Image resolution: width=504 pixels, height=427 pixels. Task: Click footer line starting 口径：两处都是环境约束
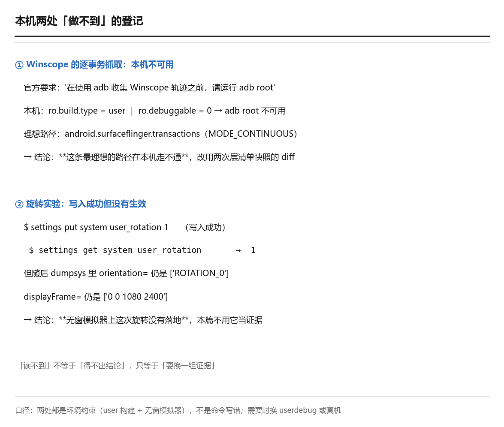click(x=178, y=410)
